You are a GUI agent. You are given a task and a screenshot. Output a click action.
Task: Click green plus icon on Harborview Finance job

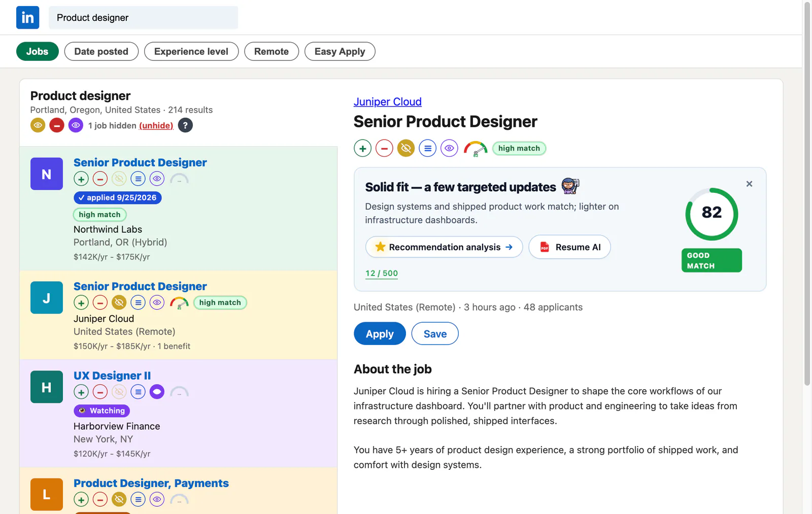[x=81, y=392]
